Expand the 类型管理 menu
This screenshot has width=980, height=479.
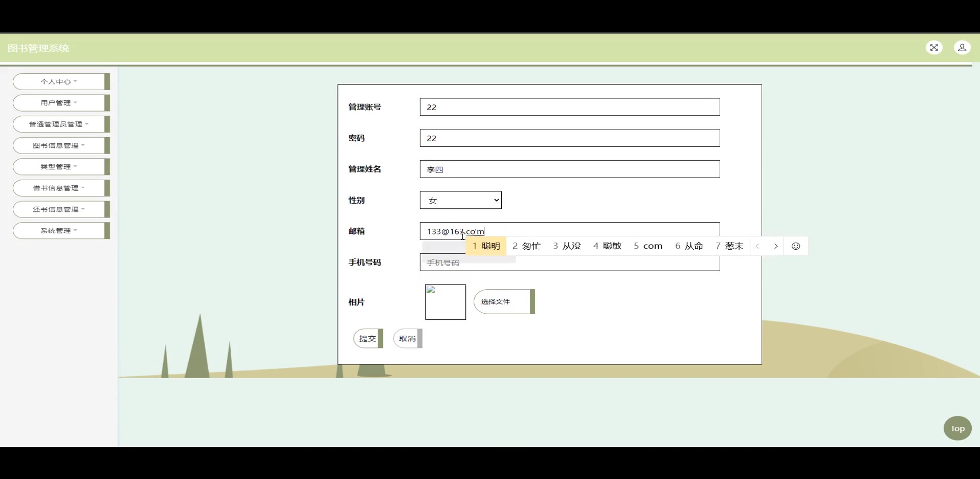pos(61,167)
